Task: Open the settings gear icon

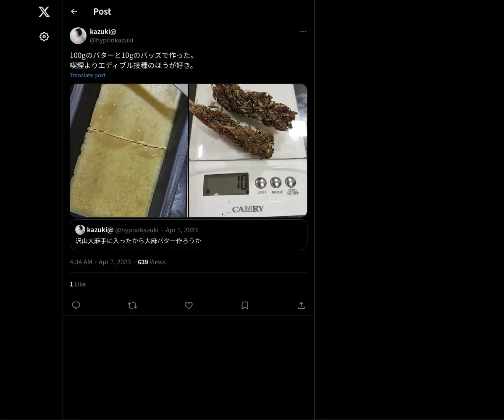Action: click(44, 37)
